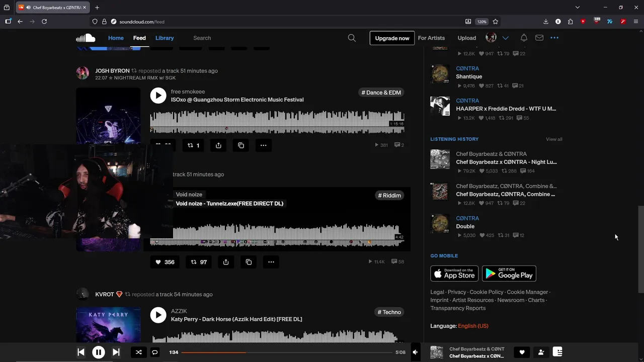Open JOSH BYRON profile link
644x362 pixels.
pos(112,71)
